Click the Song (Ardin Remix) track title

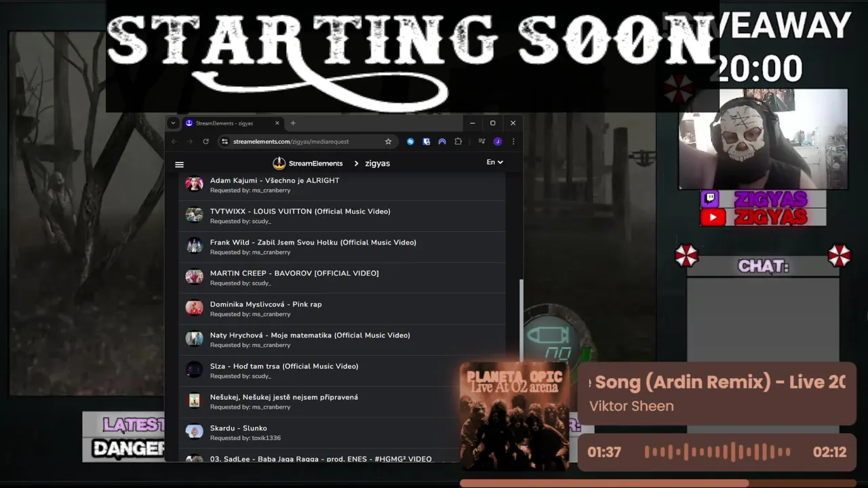[717, 382]
